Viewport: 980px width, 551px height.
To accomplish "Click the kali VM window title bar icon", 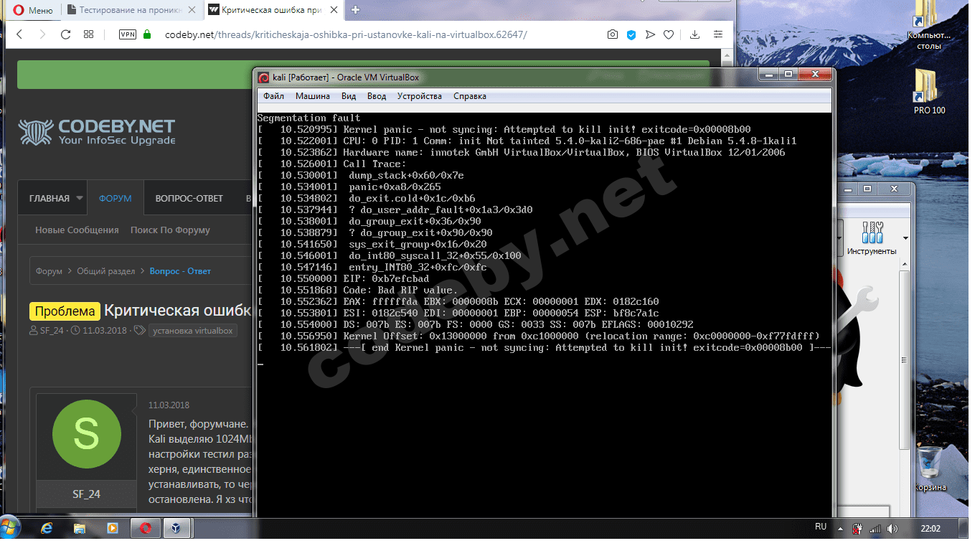I will pos(264,77).
